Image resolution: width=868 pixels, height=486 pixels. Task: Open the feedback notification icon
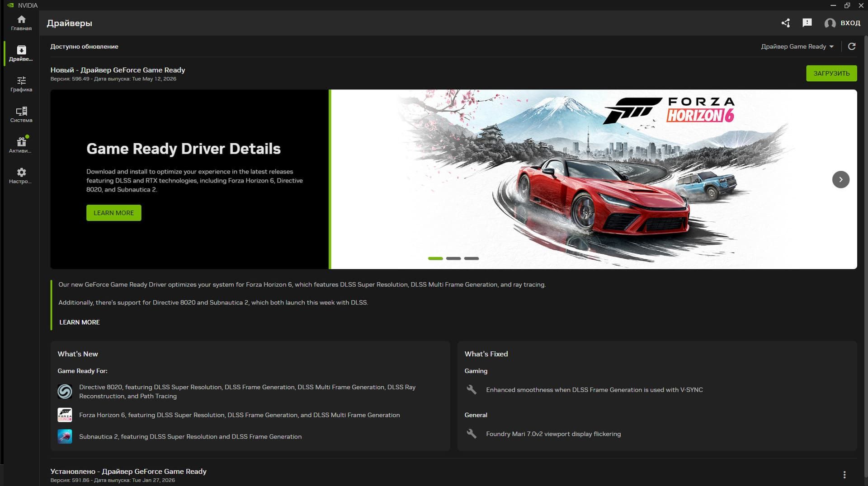tap(807, 23)
